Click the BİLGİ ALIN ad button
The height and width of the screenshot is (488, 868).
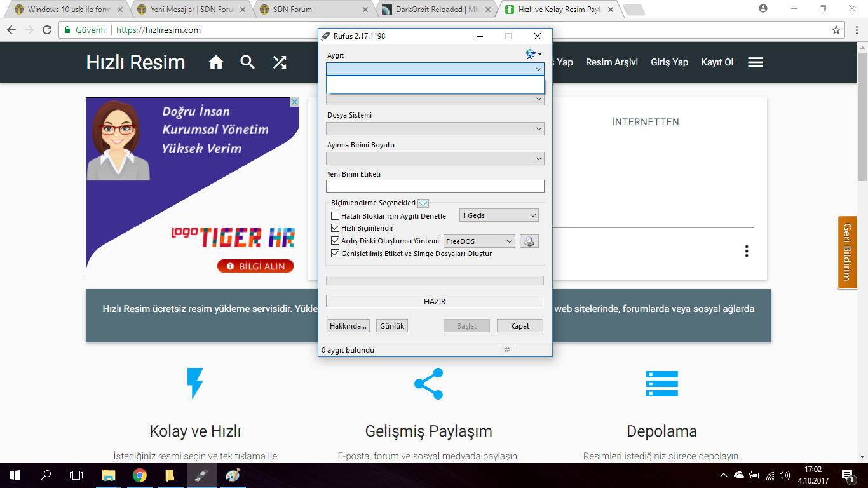[x=255, y=266]
